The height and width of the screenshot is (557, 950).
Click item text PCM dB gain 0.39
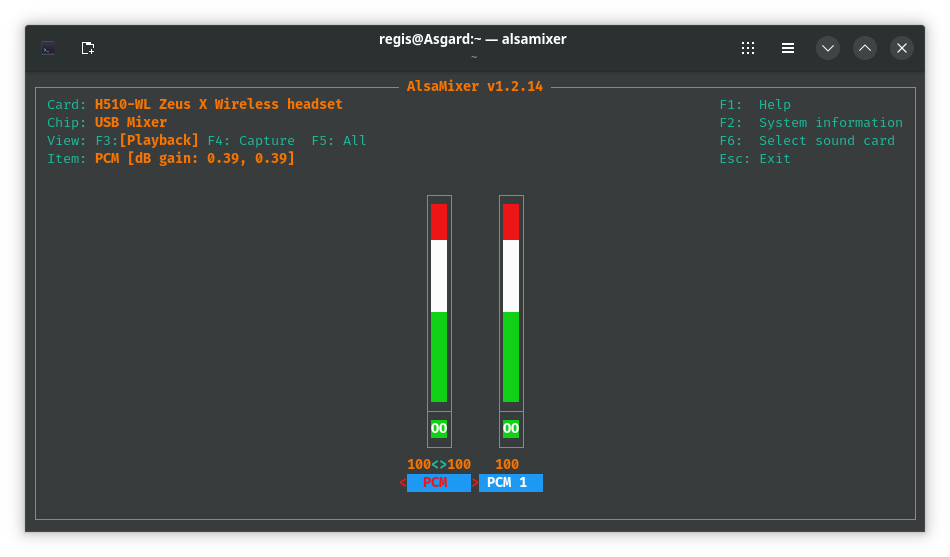point(194,159)
